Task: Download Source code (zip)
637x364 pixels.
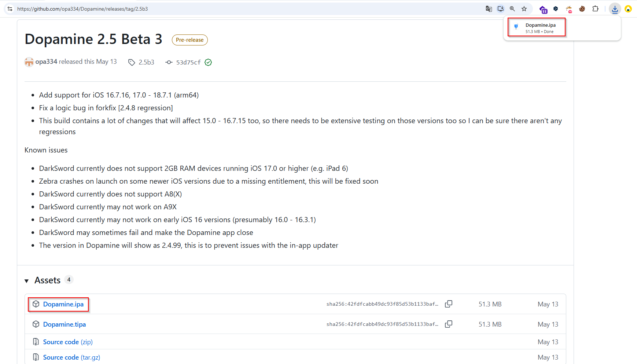Action: [68, 342]
